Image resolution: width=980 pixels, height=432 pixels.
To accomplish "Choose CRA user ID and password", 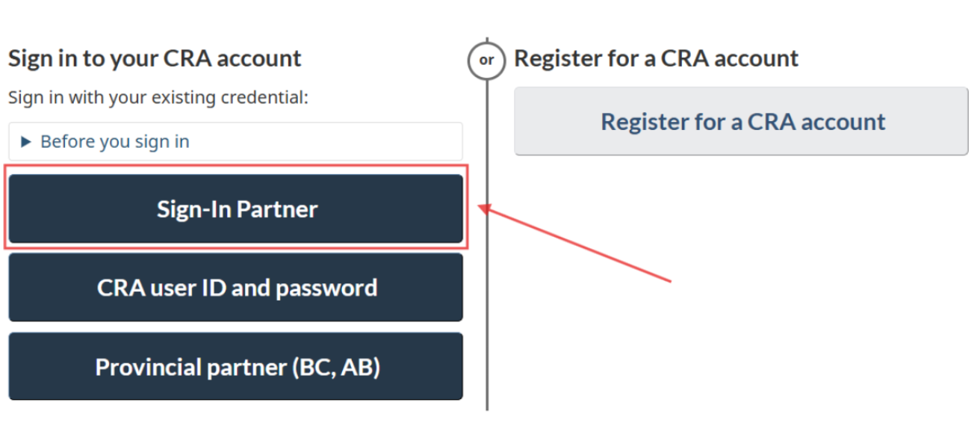I will tap(236, 288).
